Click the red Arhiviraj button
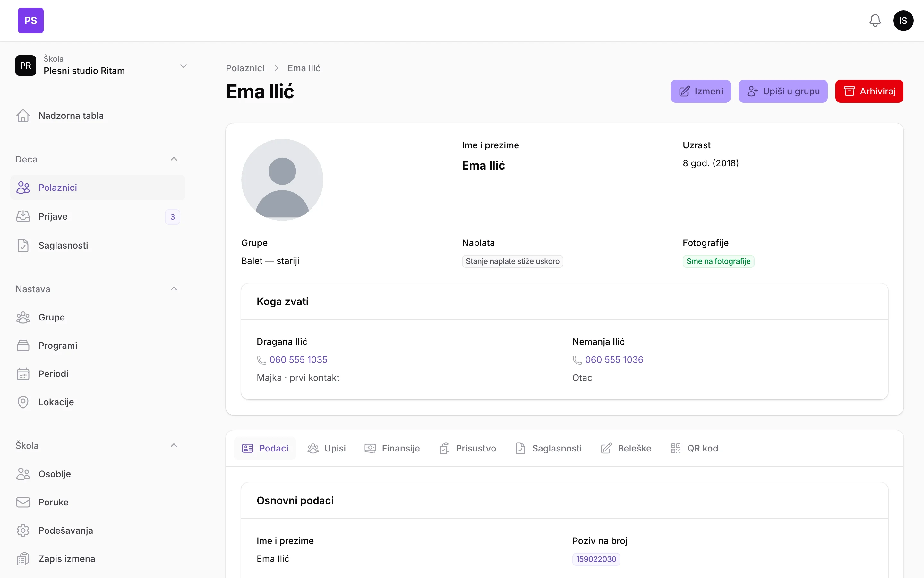This screenshot has height=578, width=924. [x=869, y=92]
